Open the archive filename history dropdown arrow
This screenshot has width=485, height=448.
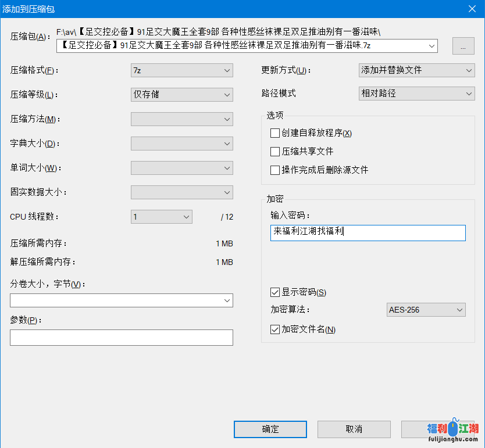point(431,46)
